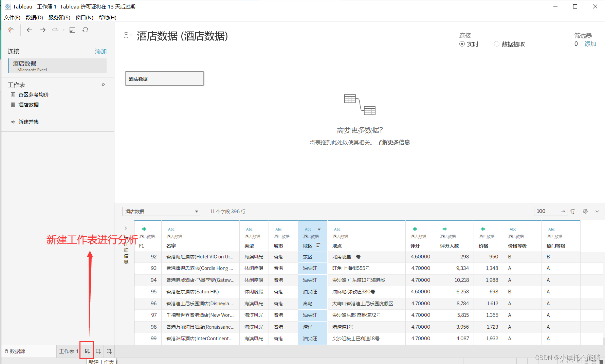
Task: Click the filter count 0
Action: 576,44
